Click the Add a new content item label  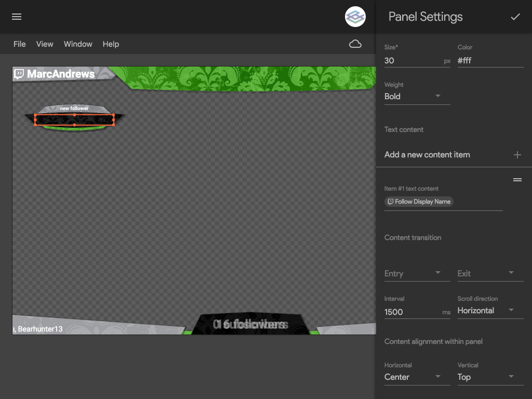(x=427, y=155)
